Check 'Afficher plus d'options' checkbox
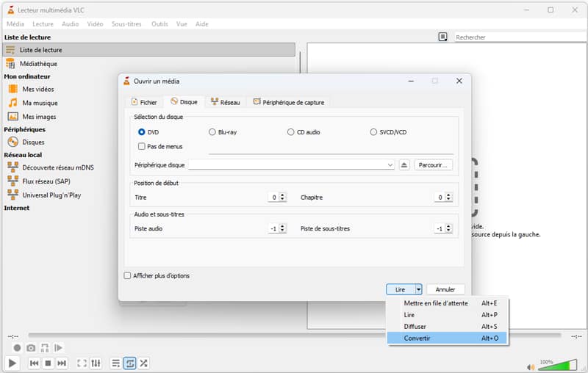 point(127,275)
